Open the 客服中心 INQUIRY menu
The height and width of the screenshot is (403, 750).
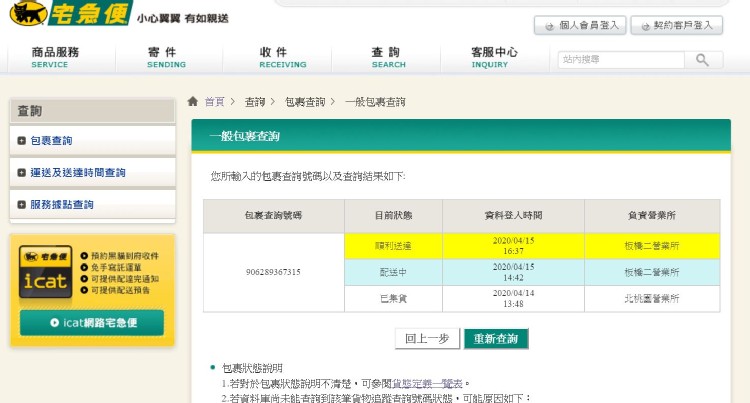pyautogui.click(x=494, y=57)
